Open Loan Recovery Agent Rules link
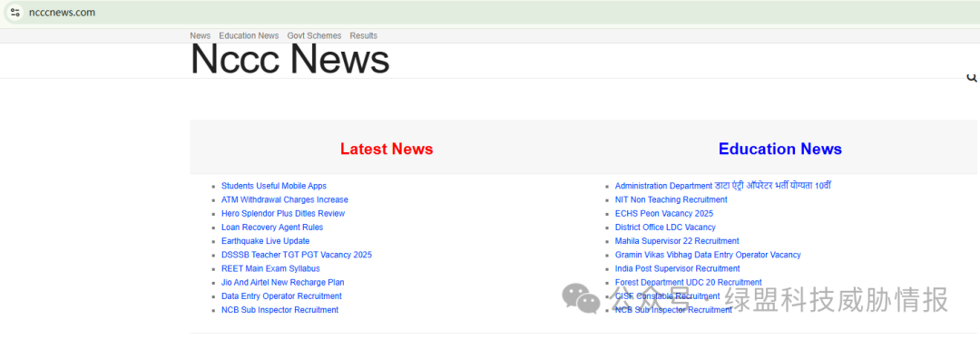The width and height of the screenshot is (980, 339). tap(272, 228)
